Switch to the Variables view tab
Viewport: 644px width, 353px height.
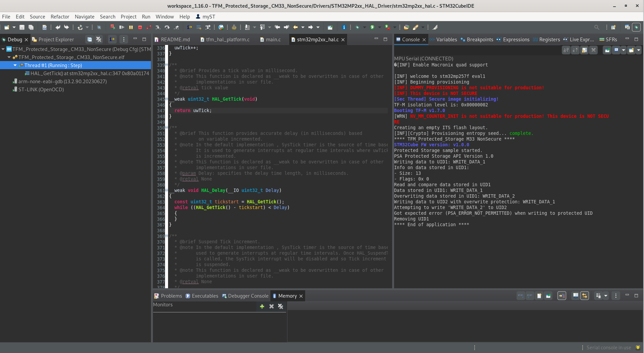tap(443, 39)
